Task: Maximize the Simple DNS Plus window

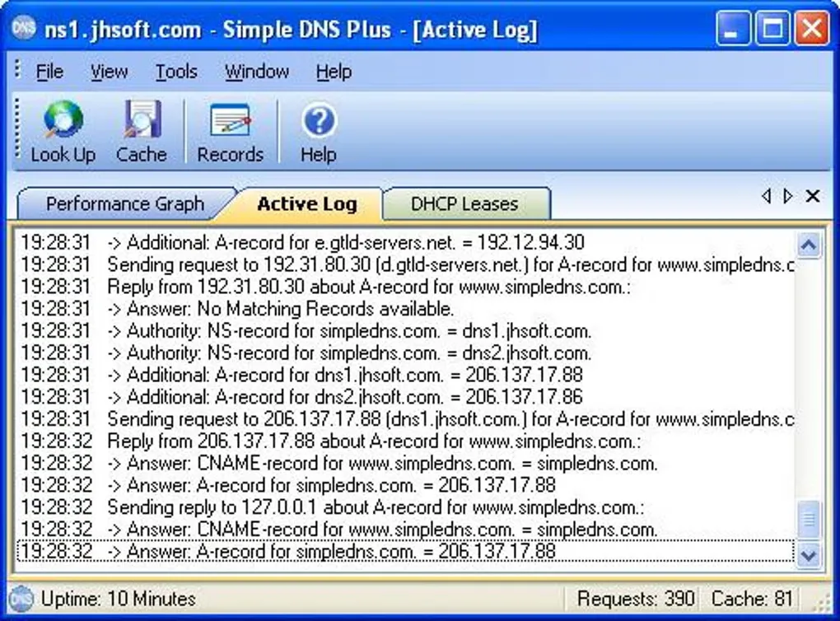Action: pos(772,28)
